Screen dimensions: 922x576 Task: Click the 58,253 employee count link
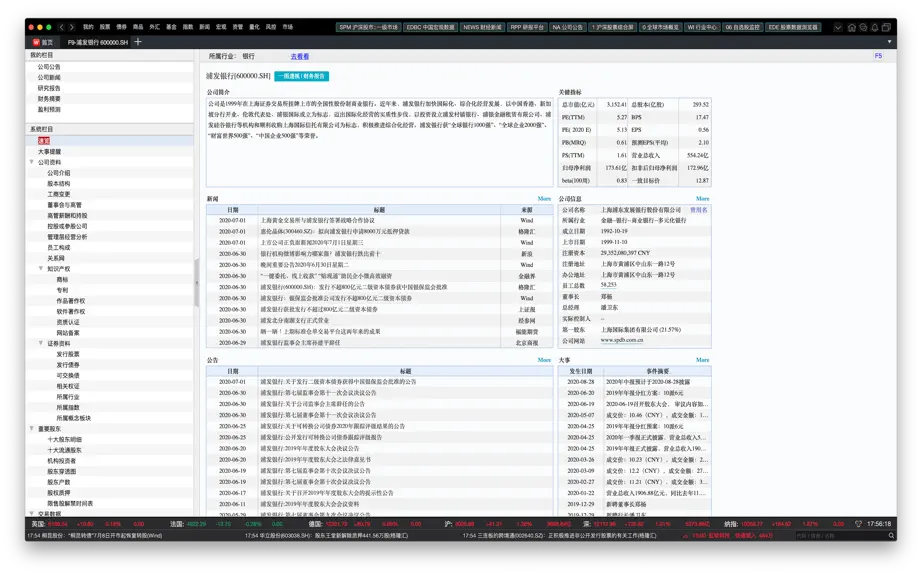coord(609,285)
